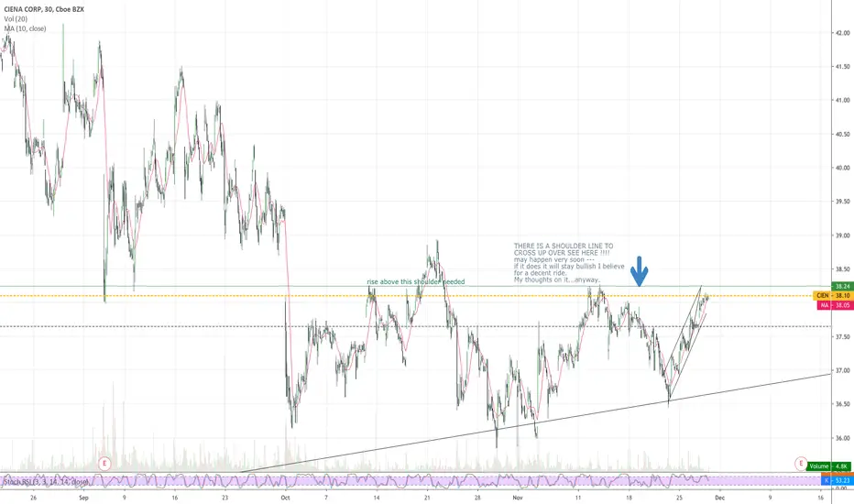Click the yellow CIEN 38.10 price label

(x=832, y=295)
